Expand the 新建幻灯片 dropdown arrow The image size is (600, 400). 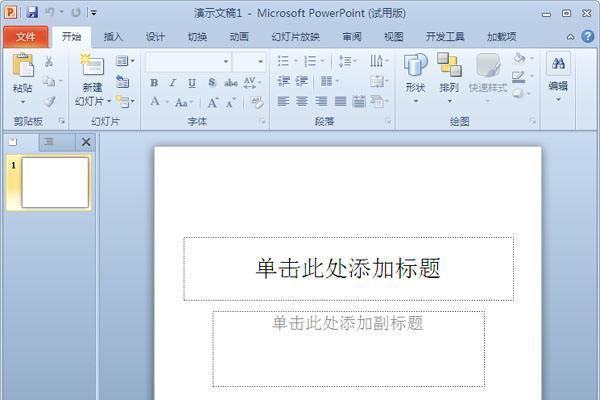109,101
